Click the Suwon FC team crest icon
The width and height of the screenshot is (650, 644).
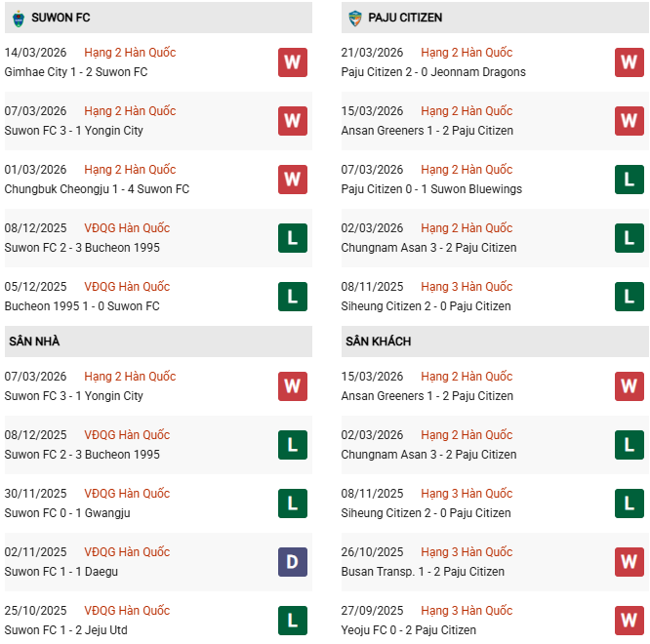[18, 18]
